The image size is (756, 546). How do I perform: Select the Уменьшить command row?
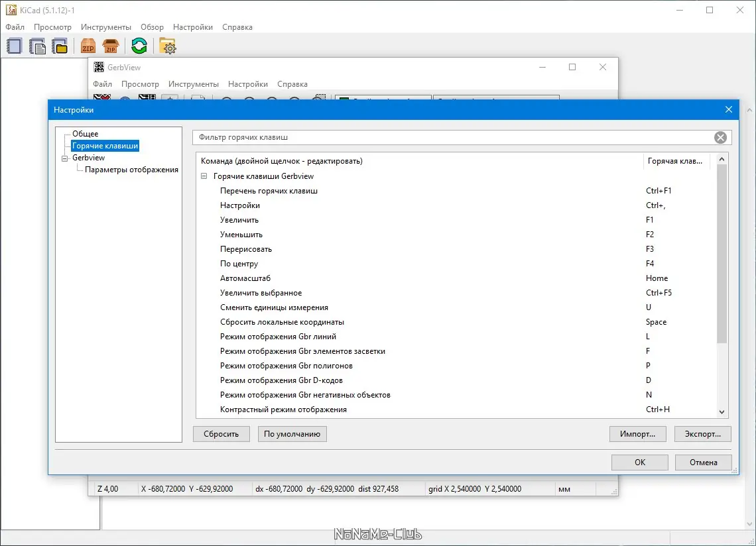point(457,235)
